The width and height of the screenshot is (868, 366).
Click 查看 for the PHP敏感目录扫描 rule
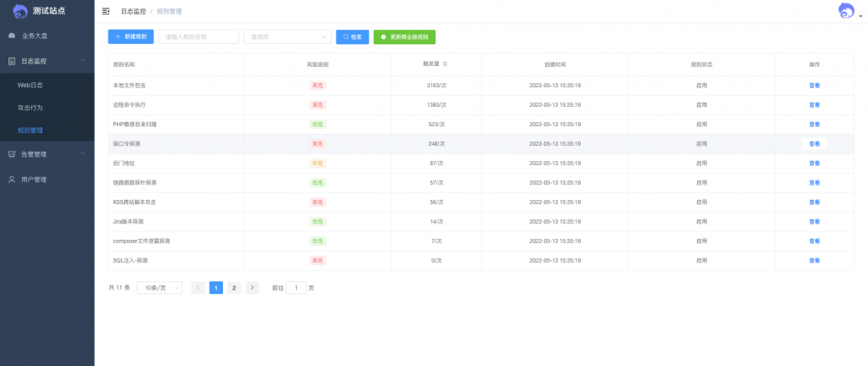pyautogui.click(x=815, y=125)
